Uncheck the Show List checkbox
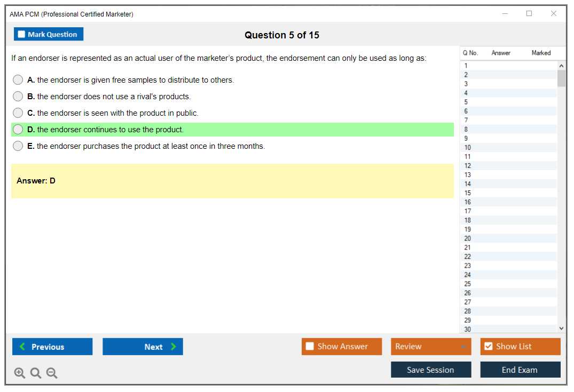Screen dimensions: 574x392 click(488, 347)
